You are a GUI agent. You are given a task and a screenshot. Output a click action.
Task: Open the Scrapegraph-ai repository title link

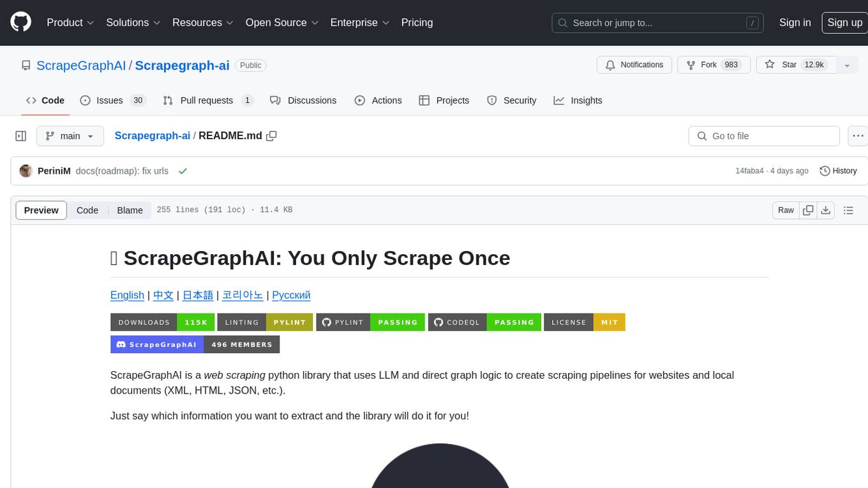click(x=182, y=65)
